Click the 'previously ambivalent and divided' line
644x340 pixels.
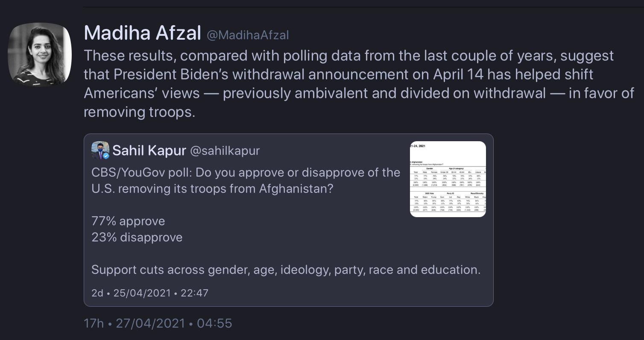pyautogui.click(x=359, y=93)
